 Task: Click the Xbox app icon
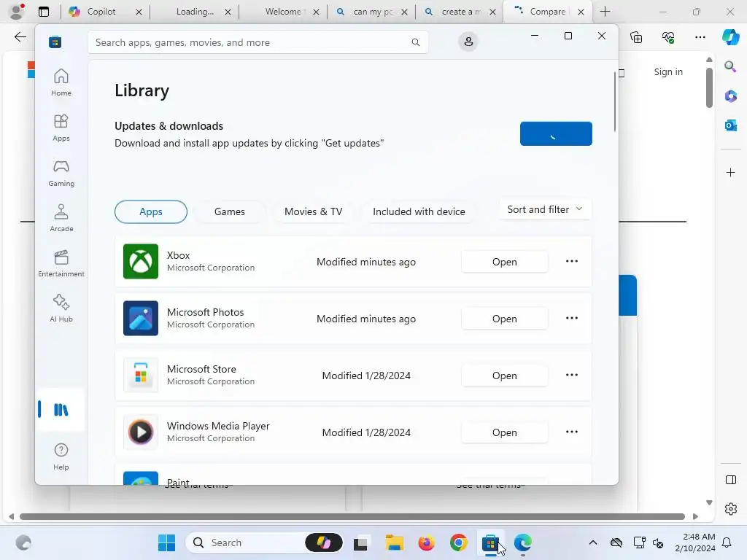point(141,262)
